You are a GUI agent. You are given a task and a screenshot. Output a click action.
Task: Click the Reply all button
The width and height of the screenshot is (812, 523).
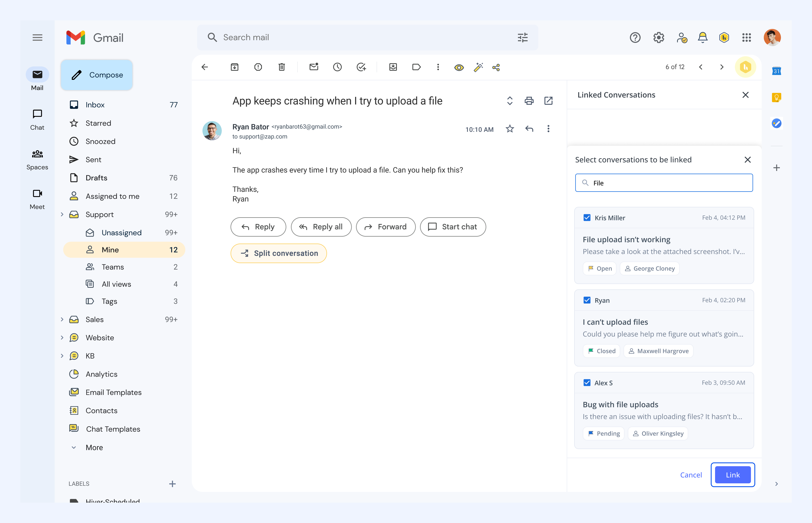point(321,227)
